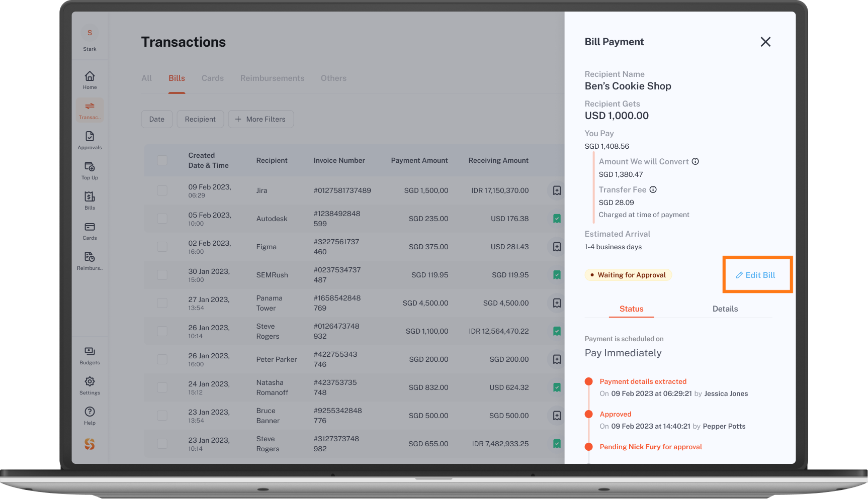The width and height of the screenshot is (868, 499).
Task: Click info icon next to Transfer Fee
Action: 653,189
